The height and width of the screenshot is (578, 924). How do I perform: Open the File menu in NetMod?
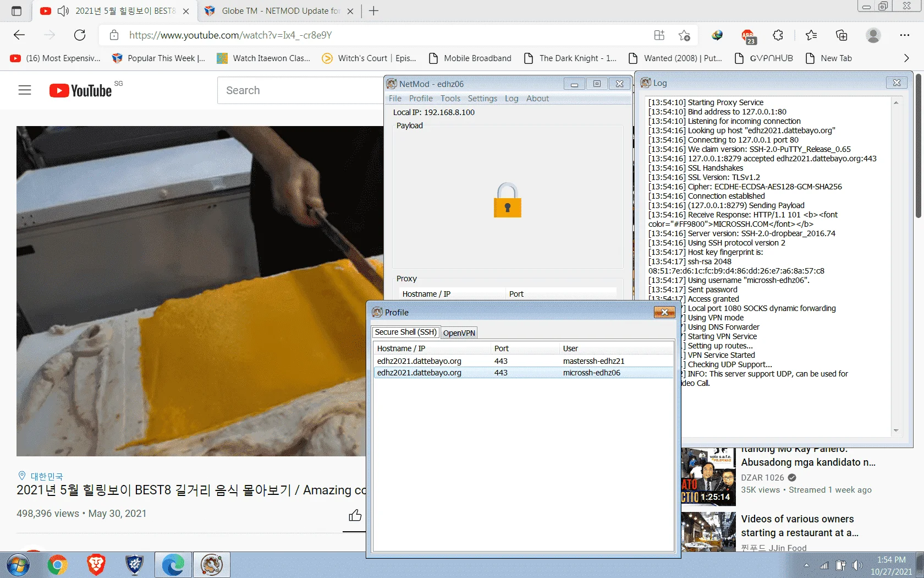point(395,99)
